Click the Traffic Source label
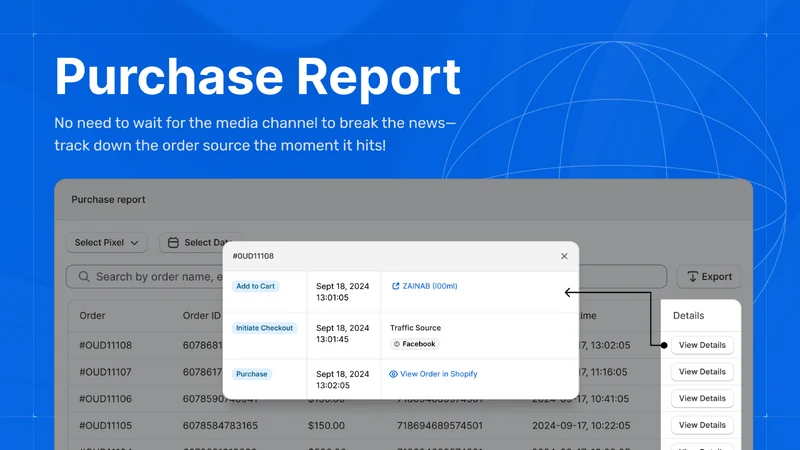Viewport: 800px width, 450px height. tap(415, 328)
